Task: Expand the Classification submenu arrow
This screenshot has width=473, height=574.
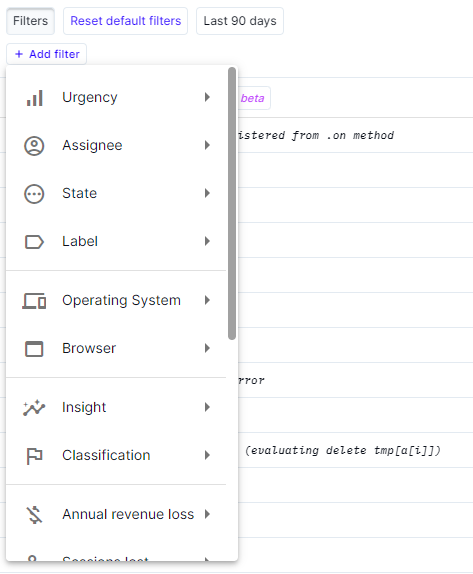Action: 207,455
